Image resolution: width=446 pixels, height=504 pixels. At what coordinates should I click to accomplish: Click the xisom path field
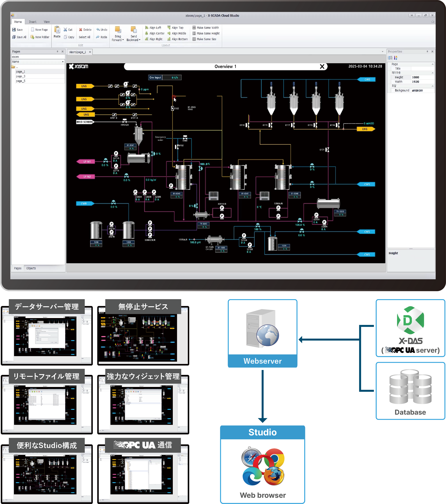pos(38,57)
